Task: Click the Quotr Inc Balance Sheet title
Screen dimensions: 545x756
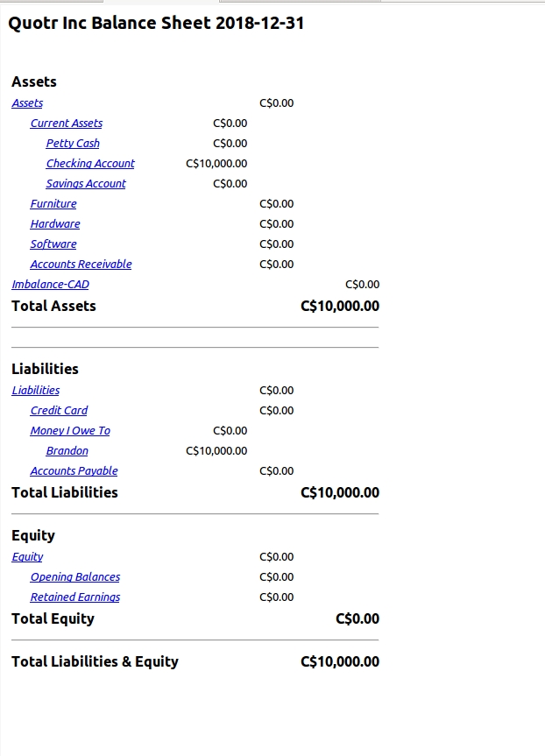Action: click(156, 24)
